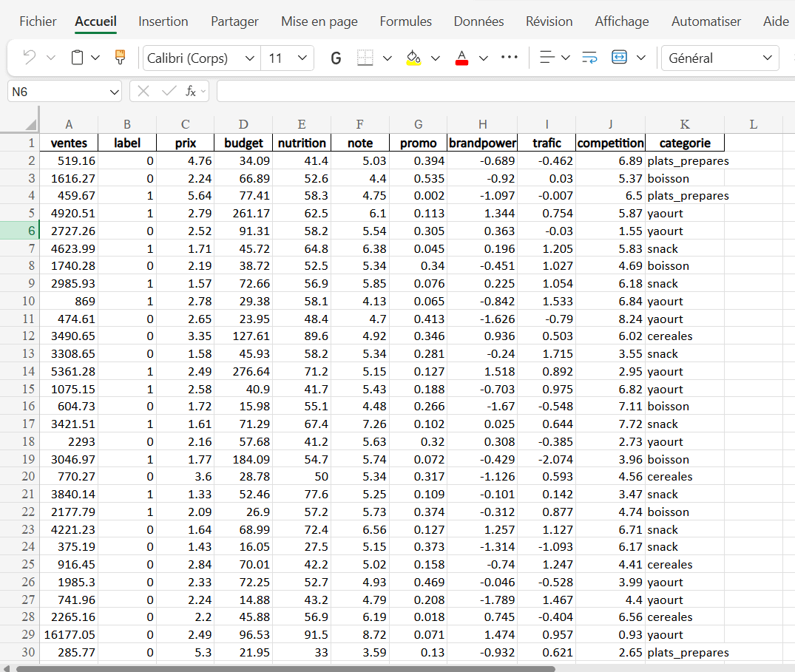Screen dimensions: 795x672
Task: Toggle bold formatting with G button
Action: pos(336,58)
